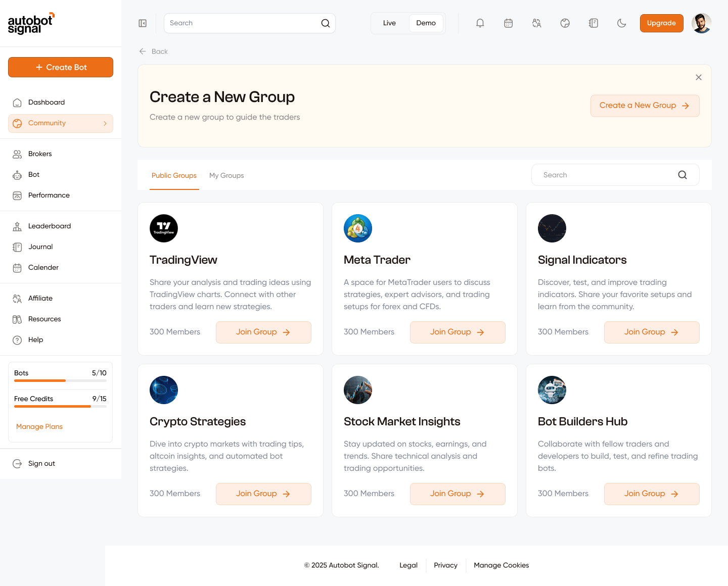Open Brokers in the sidebar

click(61, 154)
